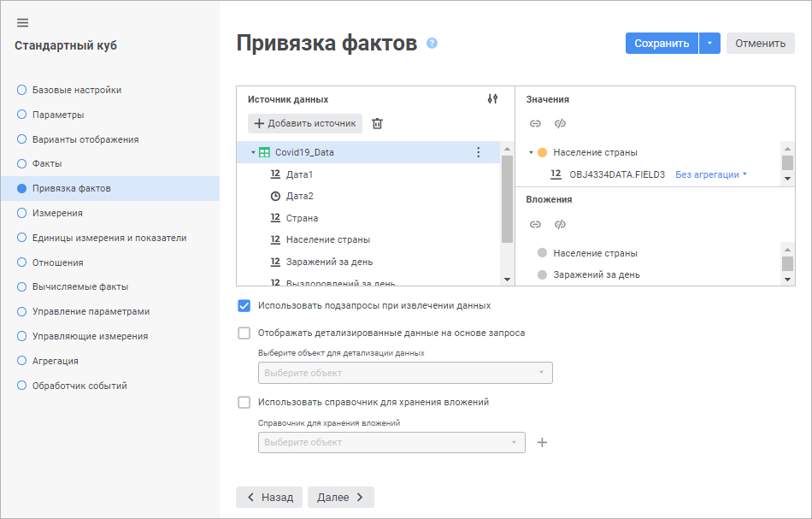Uncheck the use subqueries checkbox
The width and height of the screenshot is (812, 519).
(244, 305)
